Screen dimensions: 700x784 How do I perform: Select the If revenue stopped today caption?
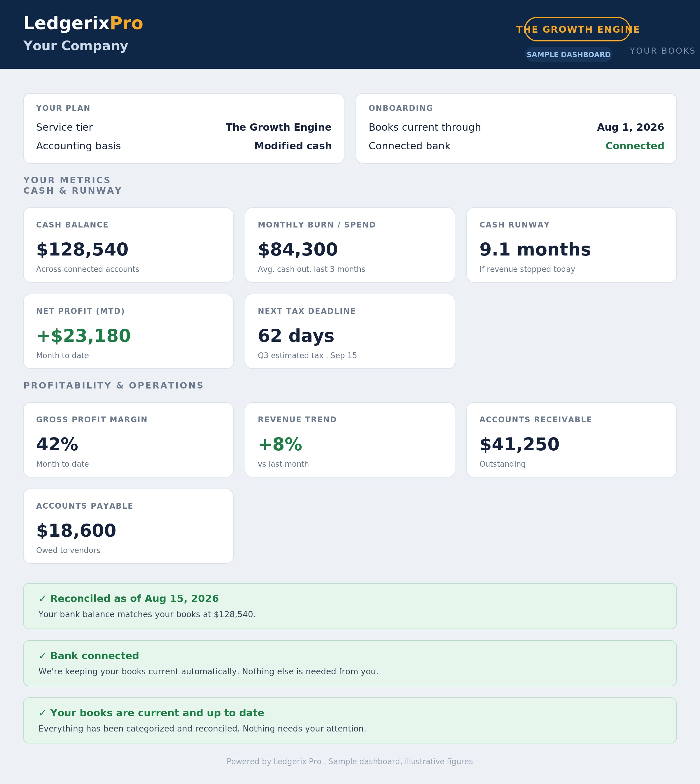pyautogui.click(x=527, y=269)
